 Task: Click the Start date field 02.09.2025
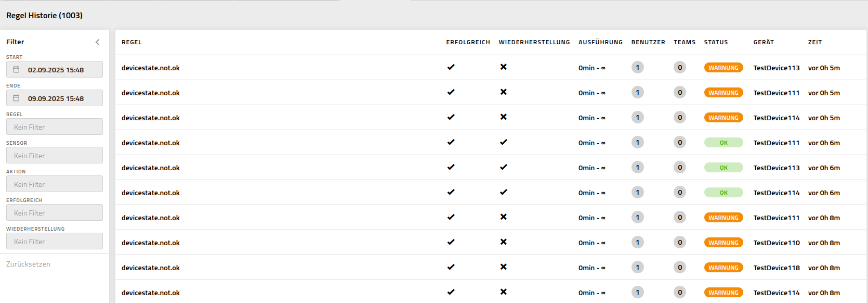click(x=56, y=70)
